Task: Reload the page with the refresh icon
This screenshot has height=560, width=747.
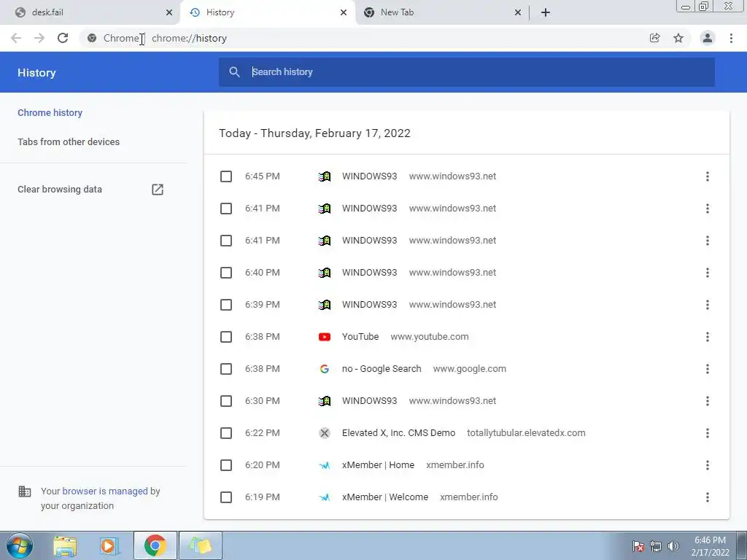Action: coord(63,38)
